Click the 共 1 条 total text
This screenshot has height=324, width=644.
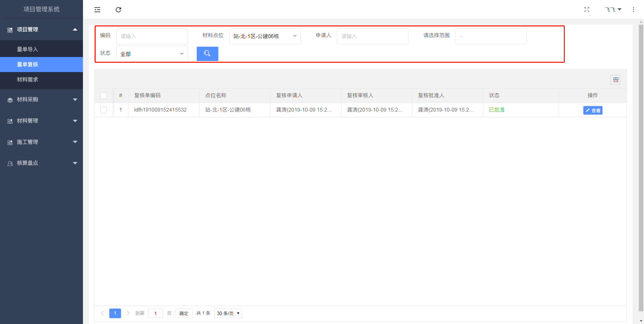pos(203,313)
